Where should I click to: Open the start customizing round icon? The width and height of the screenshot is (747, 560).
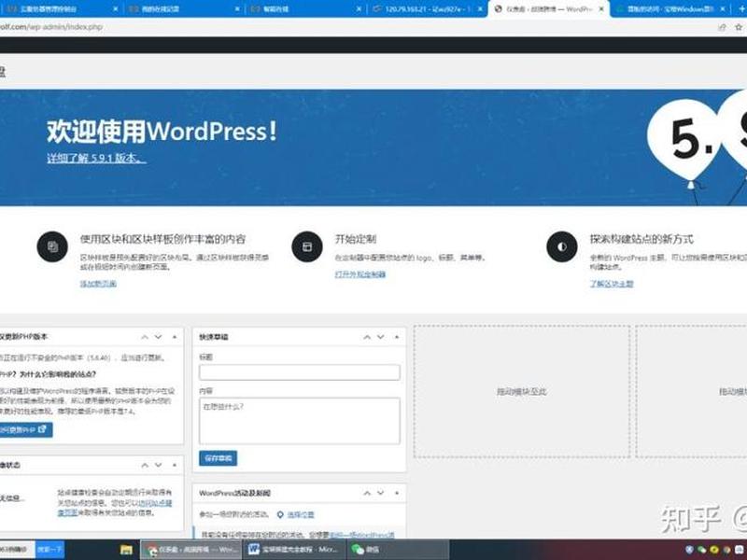(307, 246)
